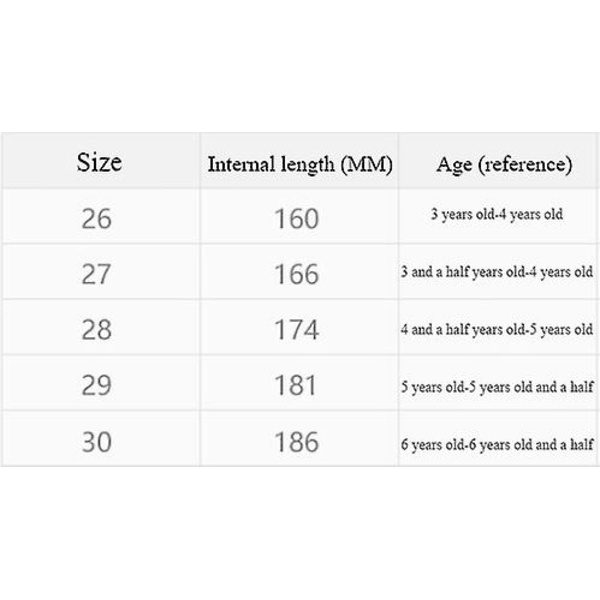This screenshot has width=600, height=600.
Task: Select the size 27 cell
Action: [101, 272]
